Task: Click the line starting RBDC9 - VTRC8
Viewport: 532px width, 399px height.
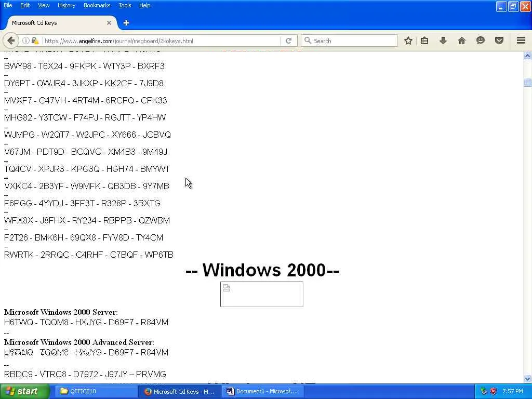Action: pyautogui.click(x=85, y=374)
